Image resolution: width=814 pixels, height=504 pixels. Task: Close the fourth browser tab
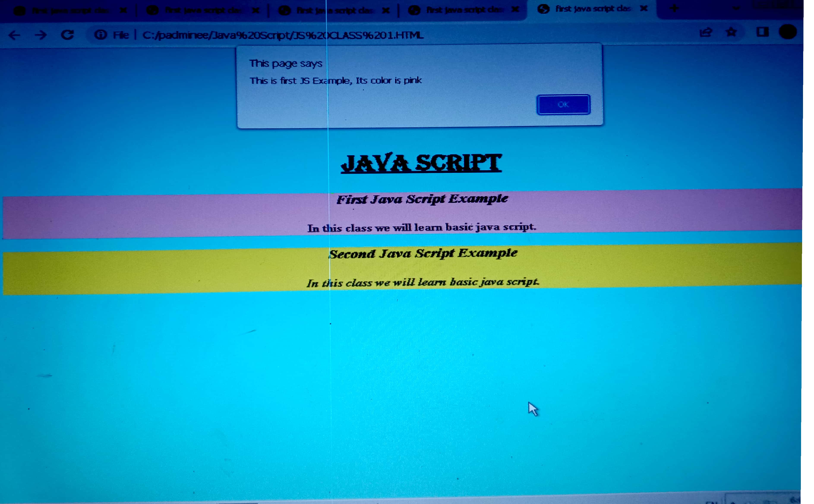pyautogui.click(x=515, y=9)
